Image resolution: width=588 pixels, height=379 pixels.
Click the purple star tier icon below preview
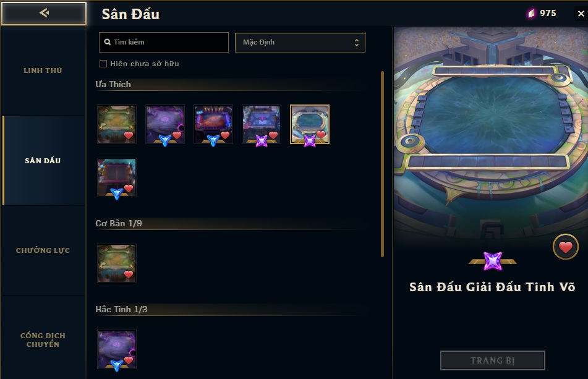click(492, 262)
